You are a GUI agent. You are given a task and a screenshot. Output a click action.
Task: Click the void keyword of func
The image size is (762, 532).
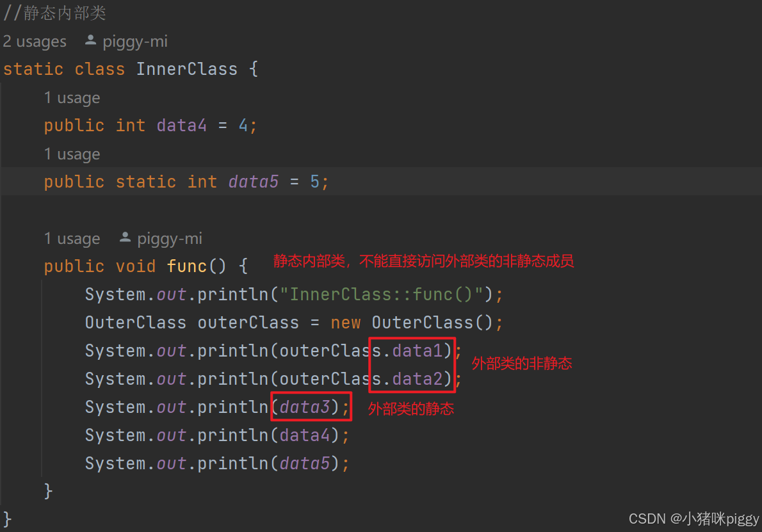pos(136,266)
